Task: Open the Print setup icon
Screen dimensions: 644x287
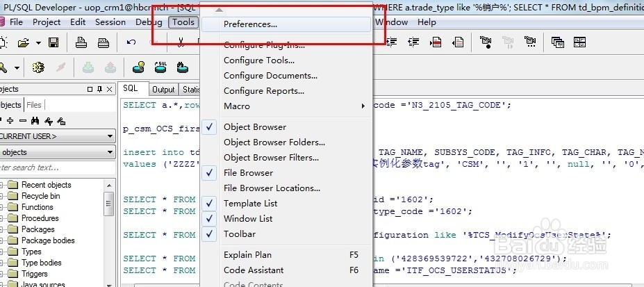Action: click(104, 42)
